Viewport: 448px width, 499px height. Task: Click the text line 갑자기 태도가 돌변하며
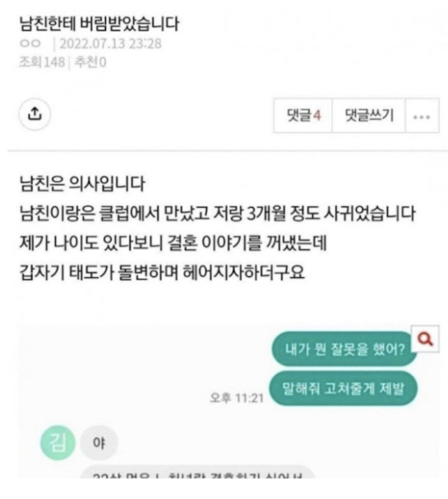click(x=162, y=272)
